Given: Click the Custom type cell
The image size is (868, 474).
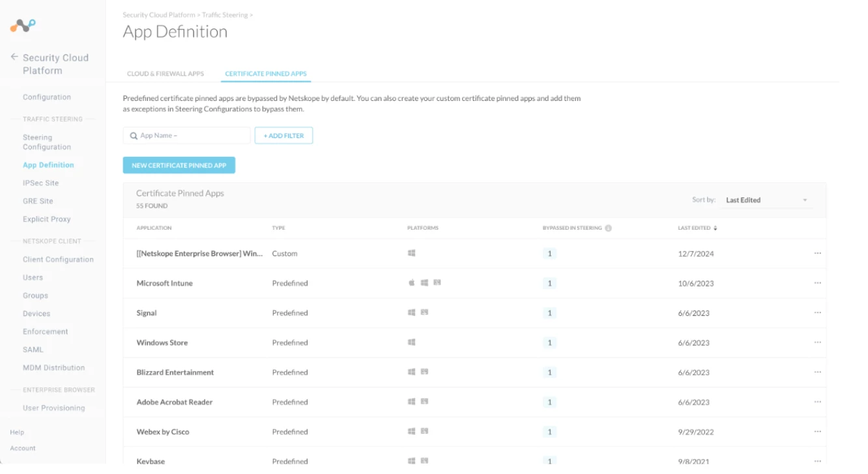Looking at the screenshot, I should click(285, 254).
